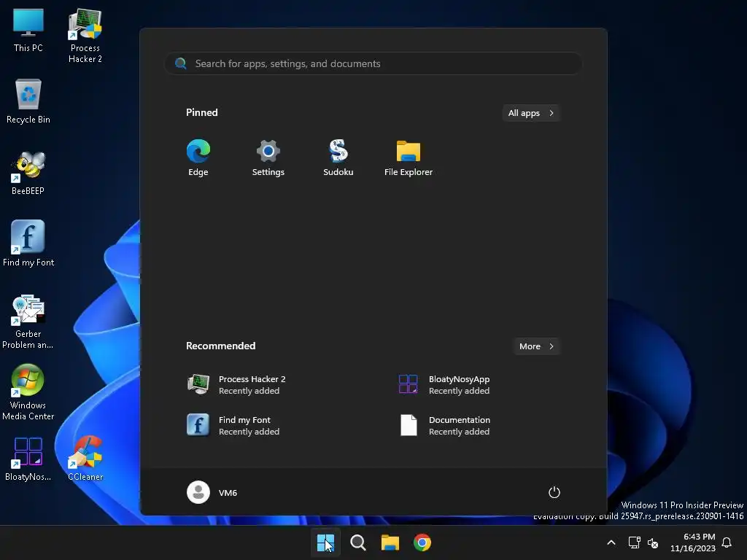Select the Recycle Bin desktop icon
The height and width of the screenshot is (560, 747).
point(28,101)
